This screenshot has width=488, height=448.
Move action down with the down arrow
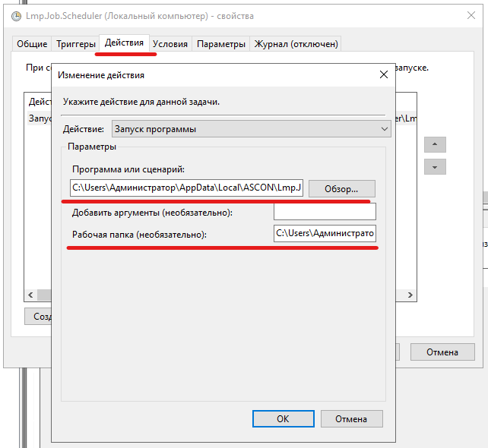point(435,167)
